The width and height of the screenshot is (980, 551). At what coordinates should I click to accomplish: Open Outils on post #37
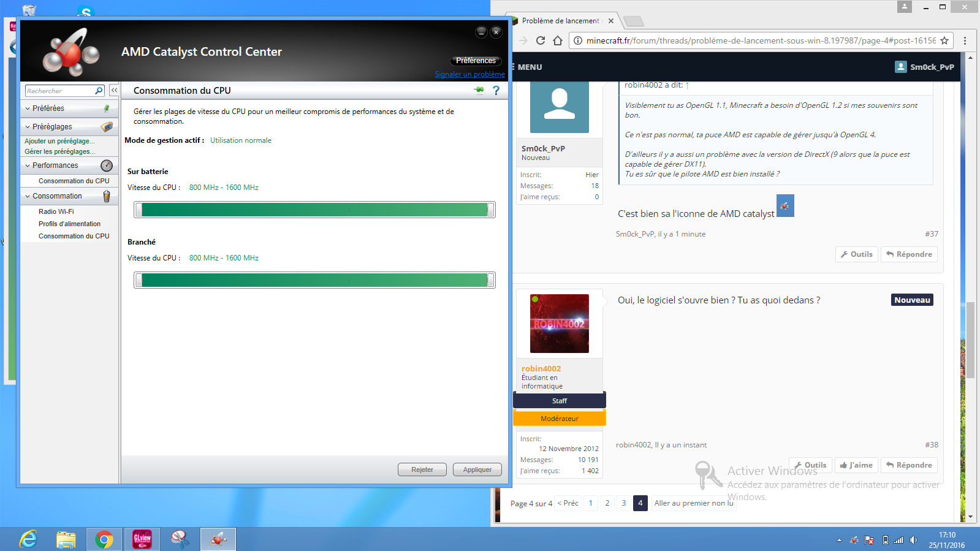point(857,254)
